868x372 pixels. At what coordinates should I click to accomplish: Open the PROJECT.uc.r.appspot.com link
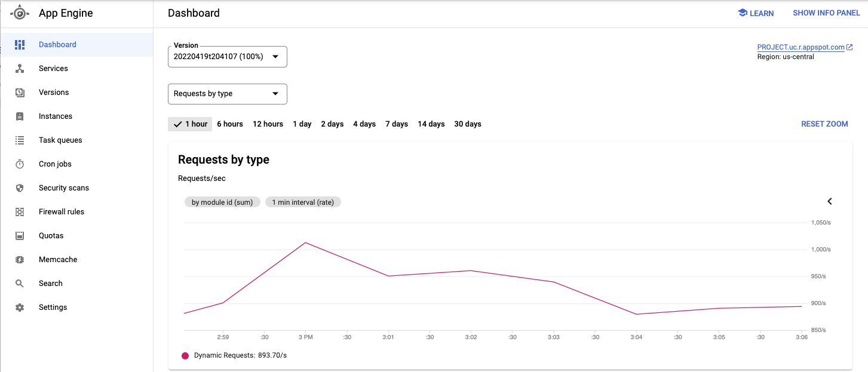pos(800,47)
